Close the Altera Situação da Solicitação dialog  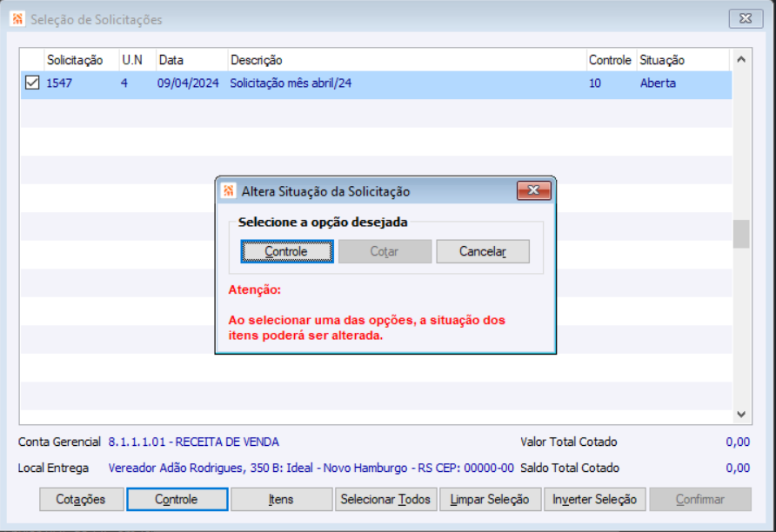533,190
